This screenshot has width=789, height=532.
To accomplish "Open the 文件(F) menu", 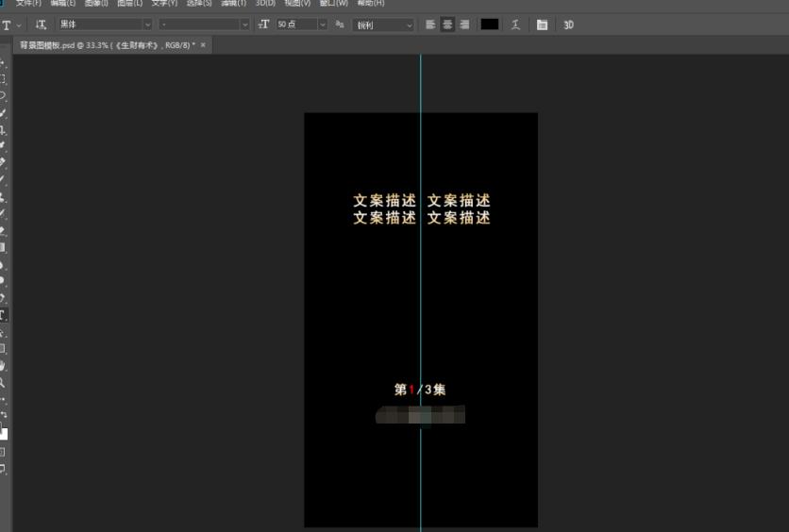I will [28, 3].
